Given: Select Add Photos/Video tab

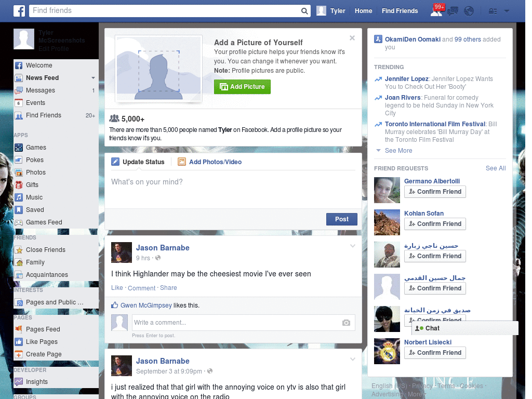Looking at the screenshot, I should click(x=210, y=162).
